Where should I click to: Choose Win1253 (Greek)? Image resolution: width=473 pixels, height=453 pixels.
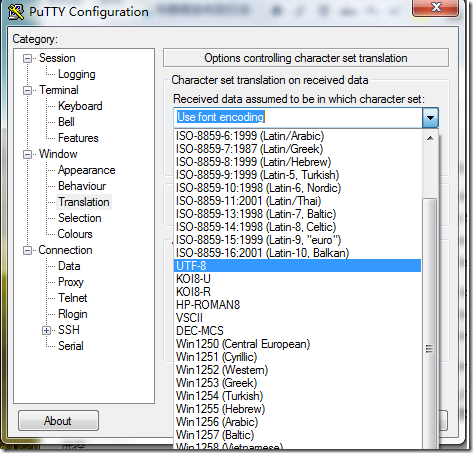pyautogui.click(x=297, y=383)
